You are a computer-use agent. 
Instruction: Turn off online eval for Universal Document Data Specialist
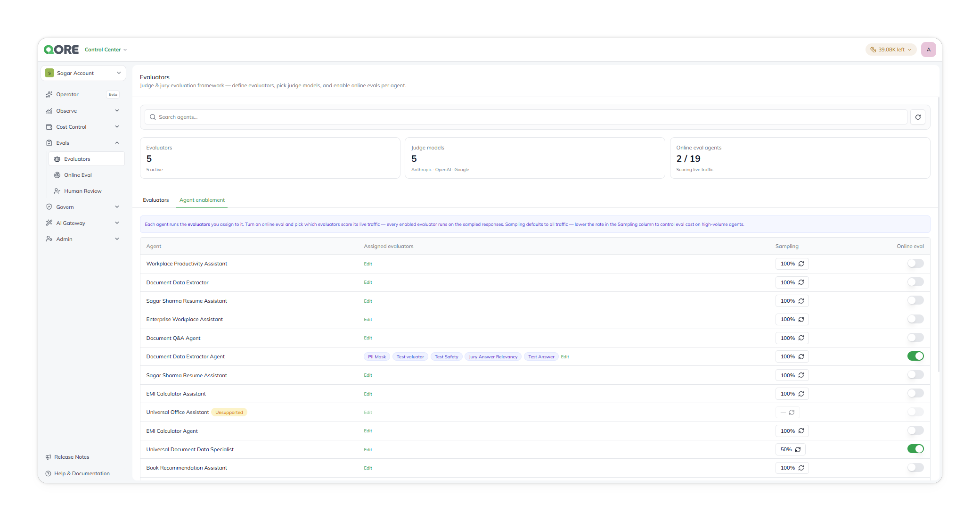click(915, 449)
